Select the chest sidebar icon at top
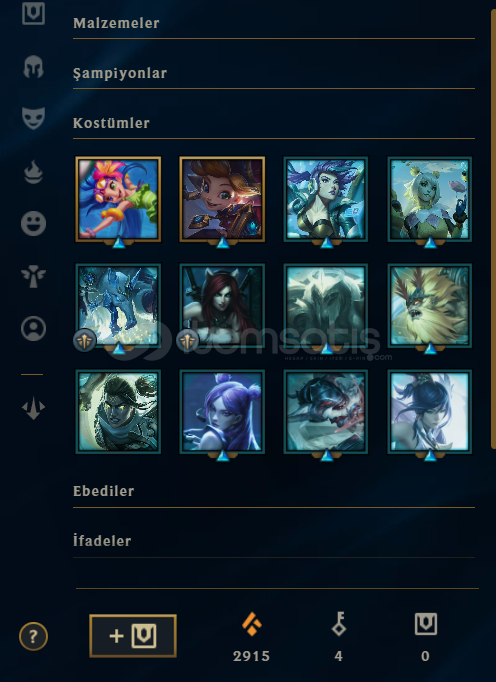Image resolution: width=496 pixels, height=682 pixels. [34, 12]
